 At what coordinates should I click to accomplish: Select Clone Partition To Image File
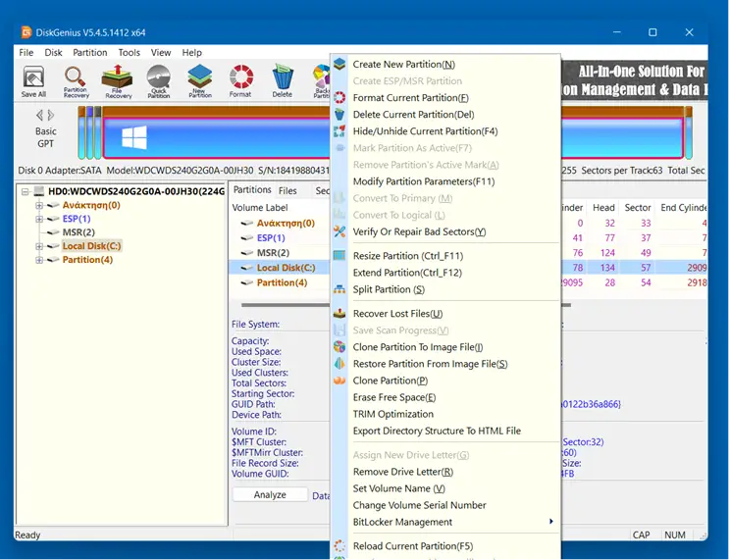418,347
